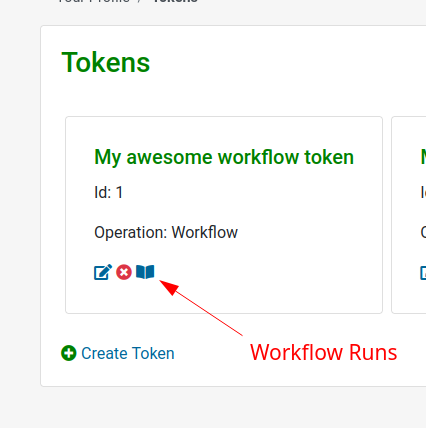The height and width of the screenshot is (428, 426).
Task: Select the cut-off second token card title
Action: tap(423, 157)
